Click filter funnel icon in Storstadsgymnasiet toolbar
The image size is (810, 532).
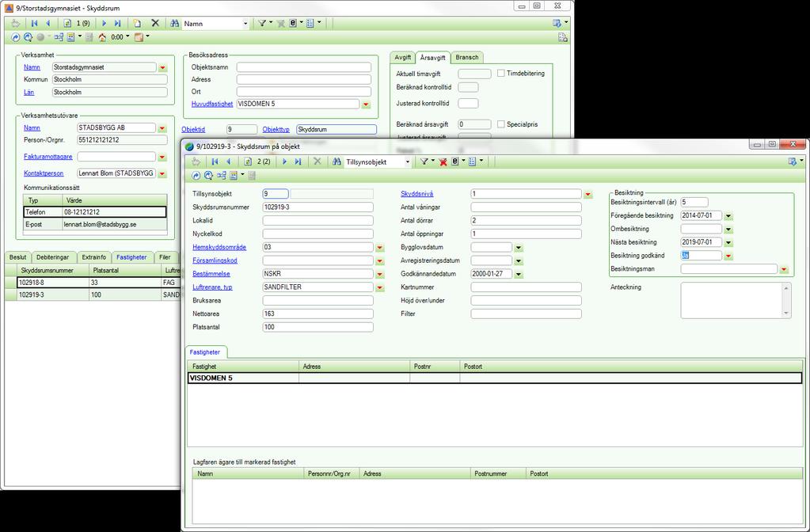tap(262, 23)
